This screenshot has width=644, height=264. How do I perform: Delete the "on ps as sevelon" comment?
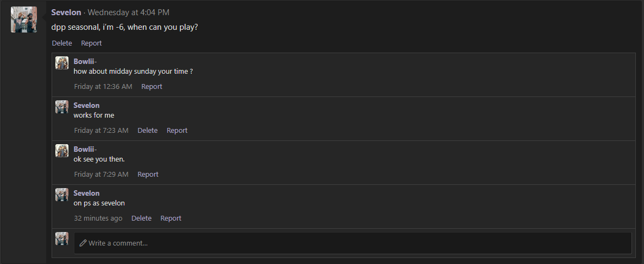coord(141,218)
